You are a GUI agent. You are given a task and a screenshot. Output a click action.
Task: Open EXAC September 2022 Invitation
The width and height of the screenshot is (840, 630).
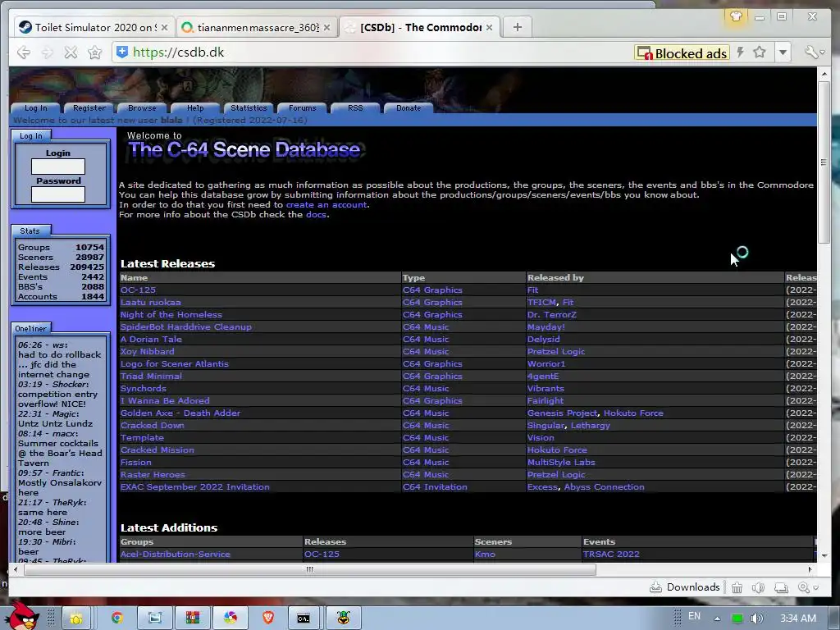194,487
